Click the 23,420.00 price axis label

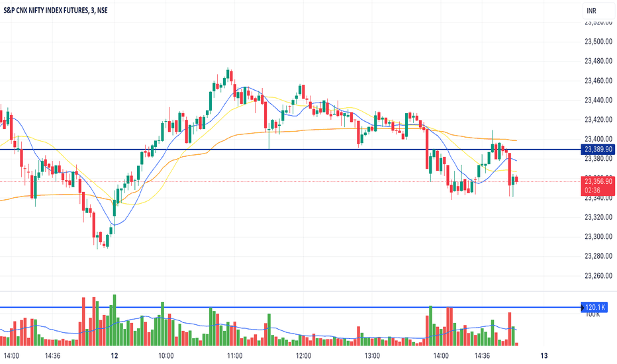coord(598,120)
